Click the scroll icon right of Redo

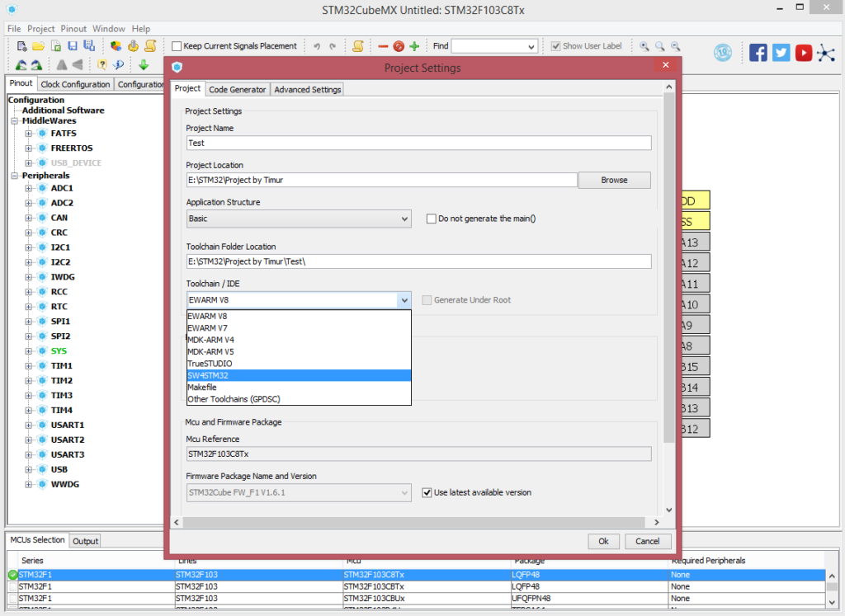[358, 46]
